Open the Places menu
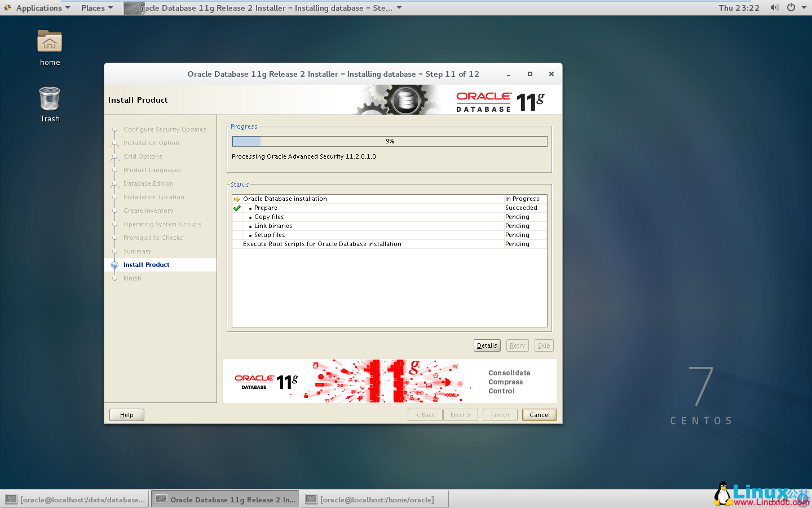 (97, 8)
